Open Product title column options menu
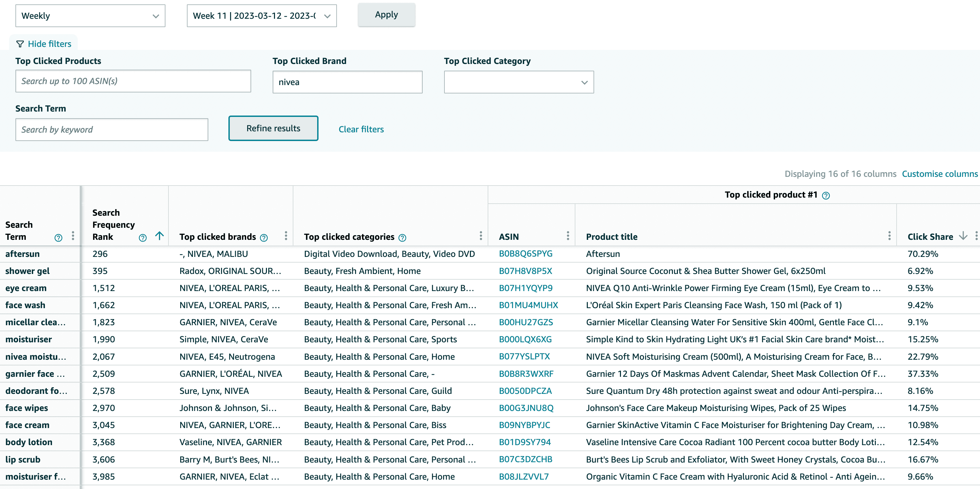This screenshot has height=489, width=980. tap(889, 236)
